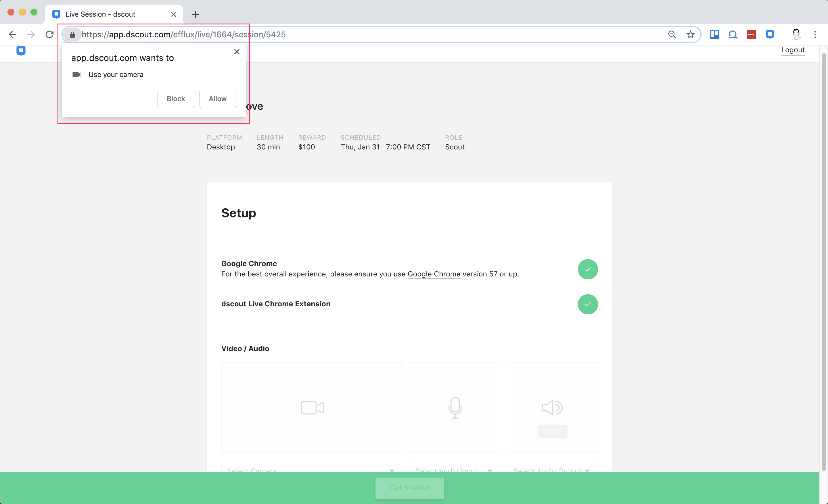828x504 pixels.
Task: Click the blue headset-shaped extension icon
Action: (733, 34)
